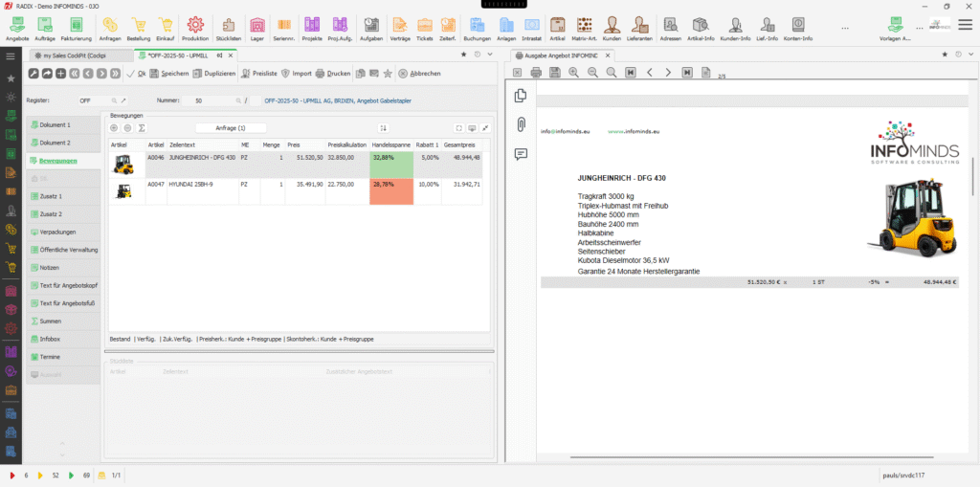Open the Matrix-Art. module
980x487 pixels.
(585, 29)
